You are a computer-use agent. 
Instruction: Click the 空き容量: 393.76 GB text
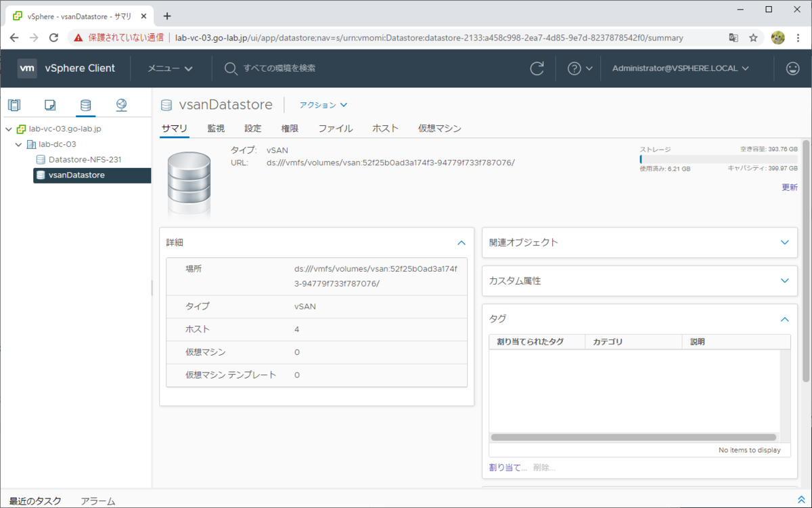[x=769, y=149]
